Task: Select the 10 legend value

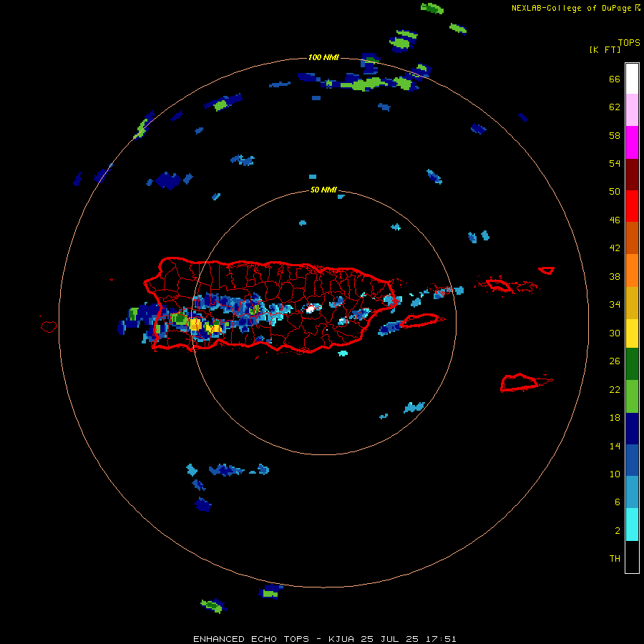Action: 615,474
